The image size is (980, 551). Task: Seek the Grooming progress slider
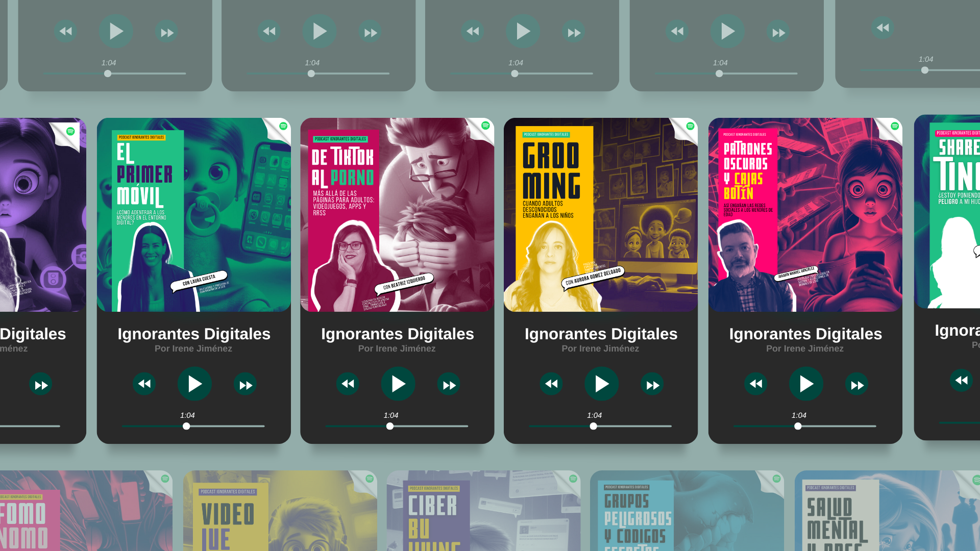(x=600, y=426)
